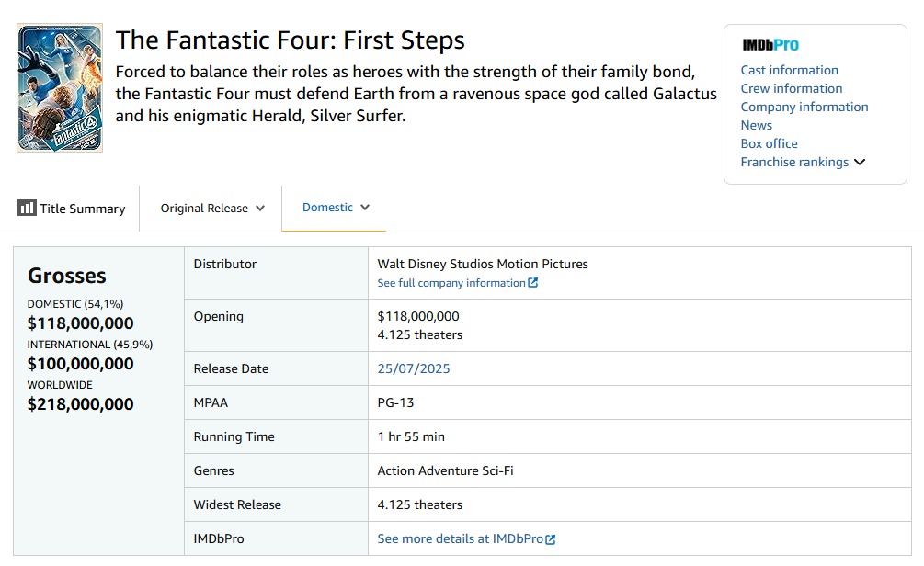Click external link icon beside full company information
Image resolution: width=924 pixels, height=566 pixels.
(x=533, y=283)
